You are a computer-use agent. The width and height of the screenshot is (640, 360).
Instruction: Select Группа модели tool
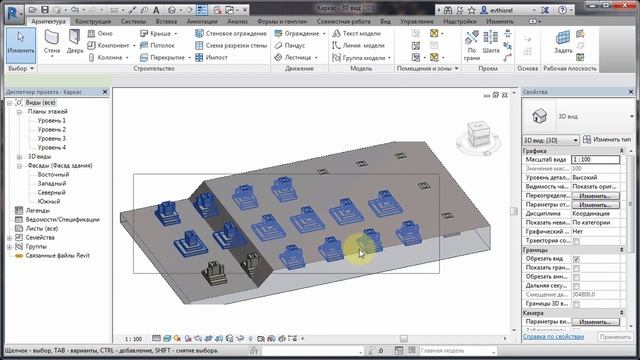tap(358, 58)
